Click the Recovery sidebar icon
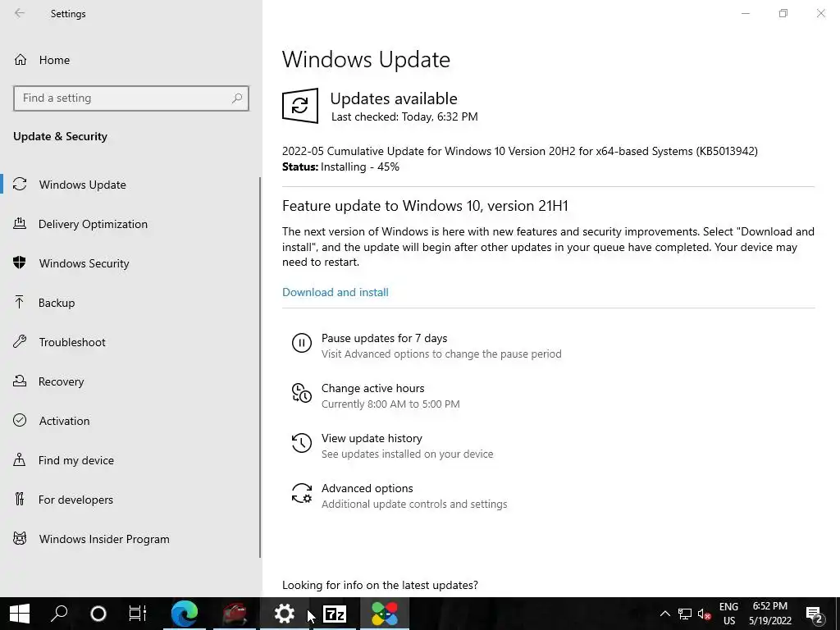Viewport: 840px width, 630px height. (20, 381)
